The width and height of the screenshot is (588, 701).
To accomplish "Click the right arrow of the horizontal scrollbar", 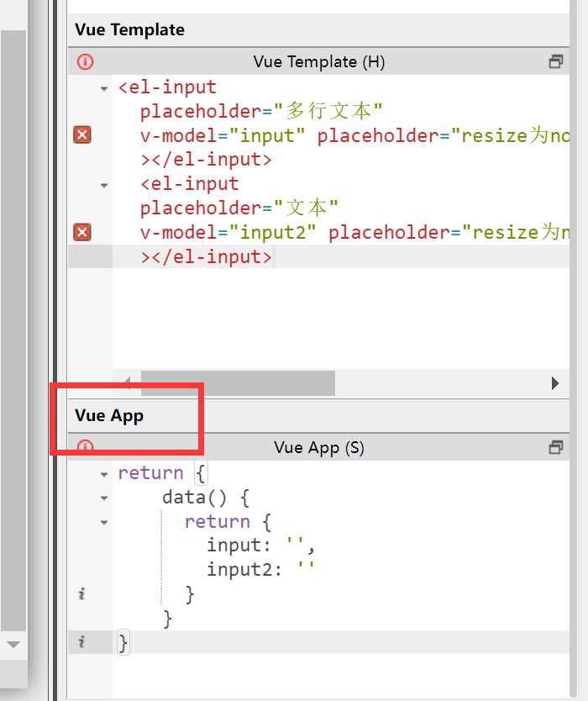I will pos(555,383).
